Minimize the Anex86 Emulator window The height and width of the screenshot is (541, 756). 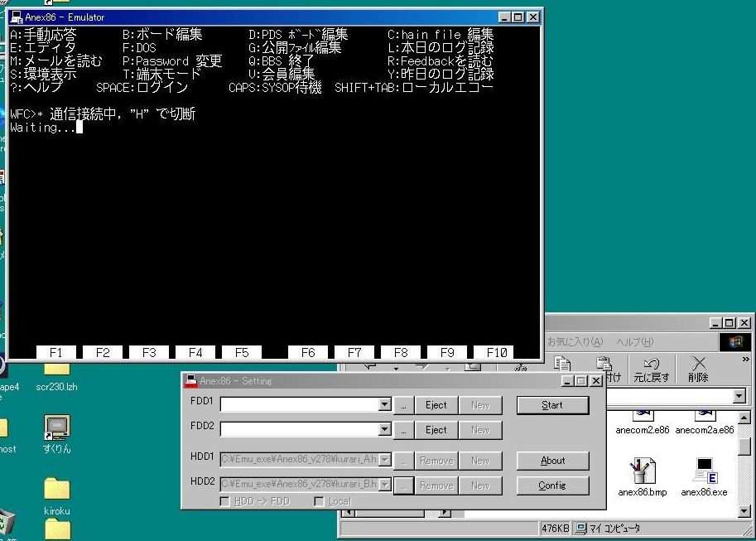click(504, 17)
